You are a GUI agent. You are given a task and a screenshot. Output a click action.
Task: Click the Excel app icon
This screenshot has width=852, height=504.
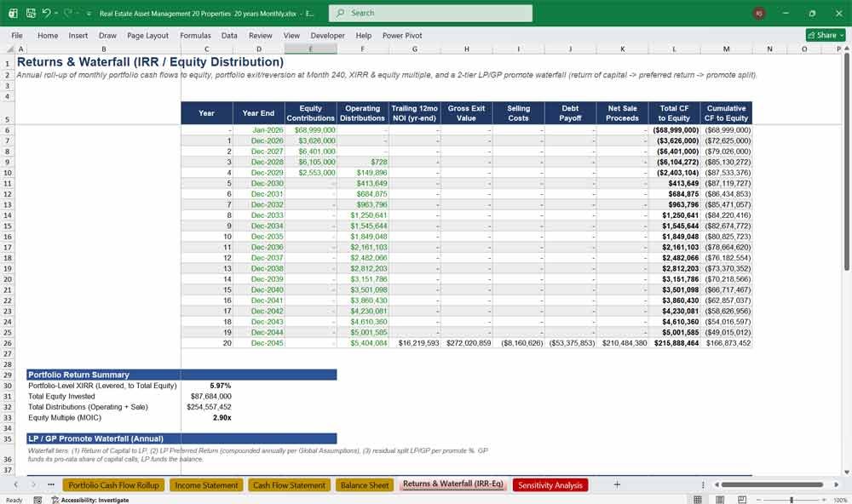tap(13, 13)
